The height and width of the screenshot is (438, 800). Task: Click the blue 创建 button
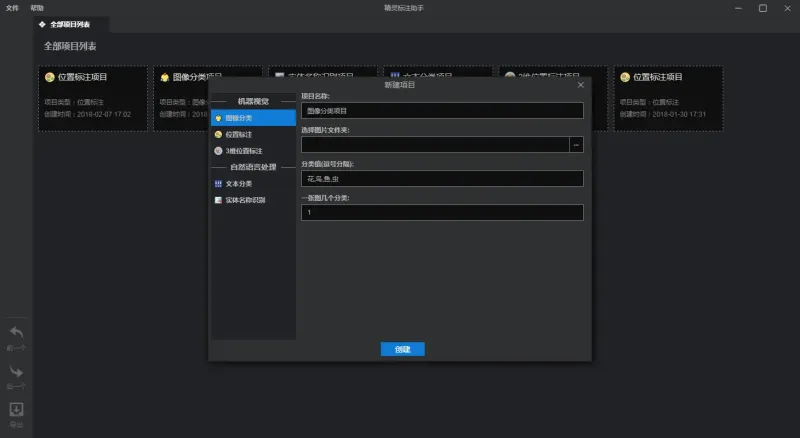tap(403, 349)
